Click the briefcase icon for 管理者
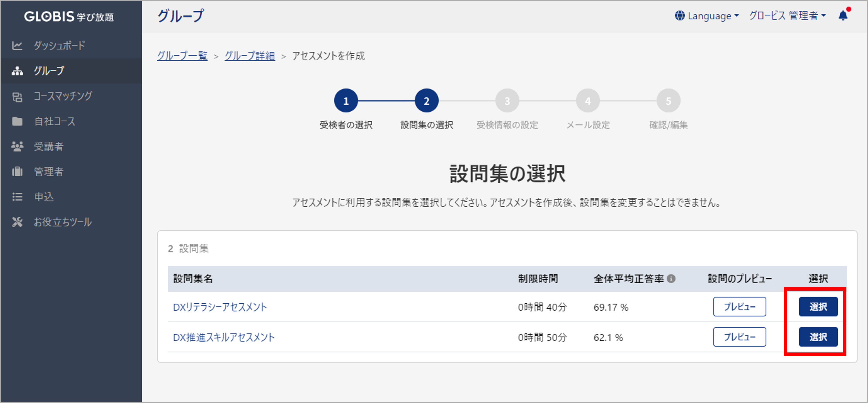Viewport: 868px width, 403px height. tap(17, 172)
